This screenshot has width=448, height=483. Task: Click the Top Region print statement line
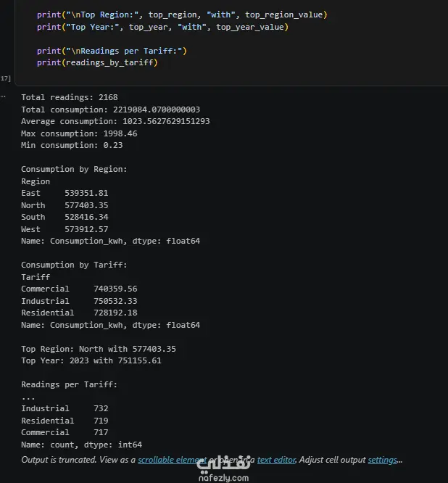[182, 15]
